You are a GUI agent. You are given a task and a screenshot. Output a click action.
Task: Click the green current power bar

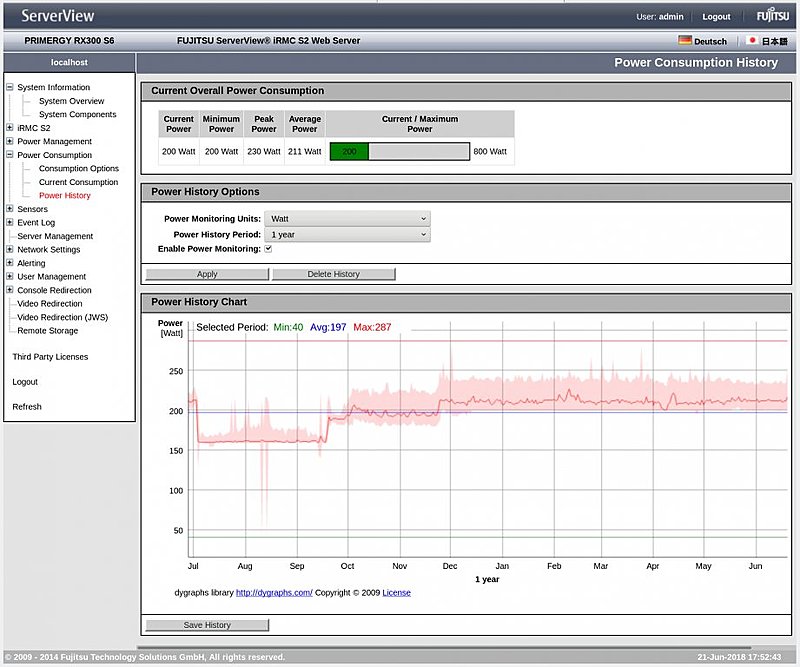tap(349, 152)
